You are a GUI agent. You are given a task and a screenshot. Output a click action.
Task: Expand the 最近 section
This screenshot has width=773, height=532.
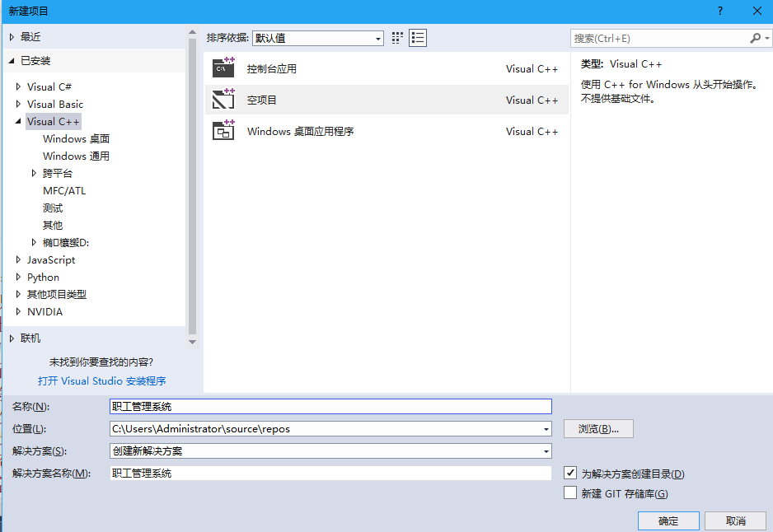12,37
